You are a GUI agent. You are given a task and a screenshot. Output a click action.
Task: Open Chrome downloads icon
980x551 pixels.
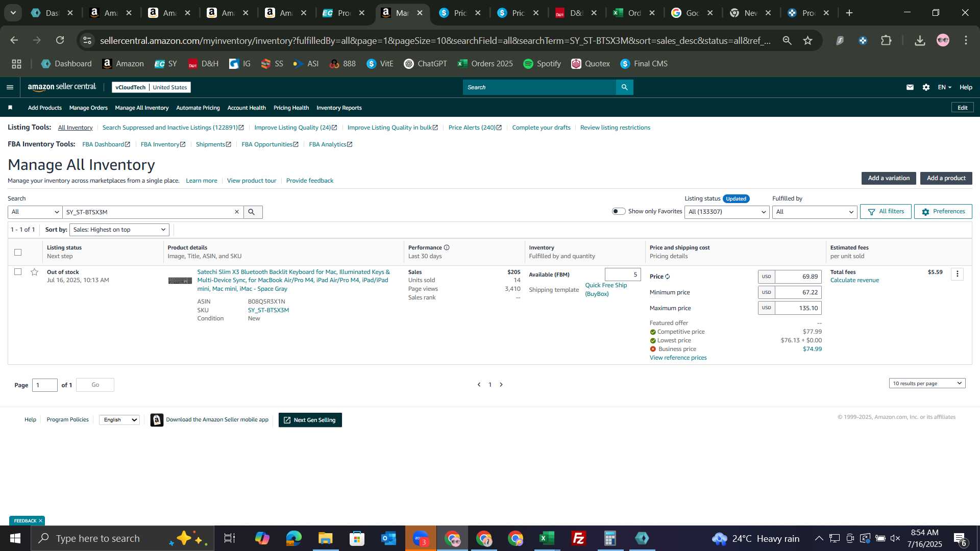tap(920, 40)
